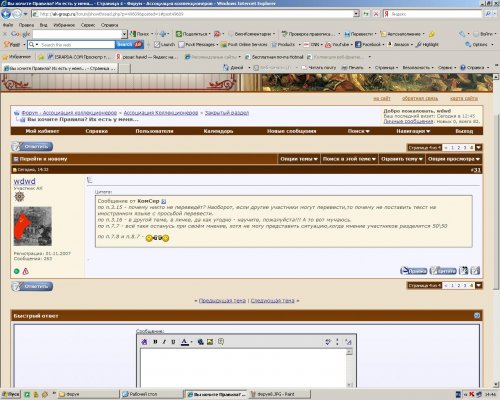The width and height of the screenshot is (500, 400).
Task: Click the Underline formatting icon in quick reply
Action: pos(173,342)
